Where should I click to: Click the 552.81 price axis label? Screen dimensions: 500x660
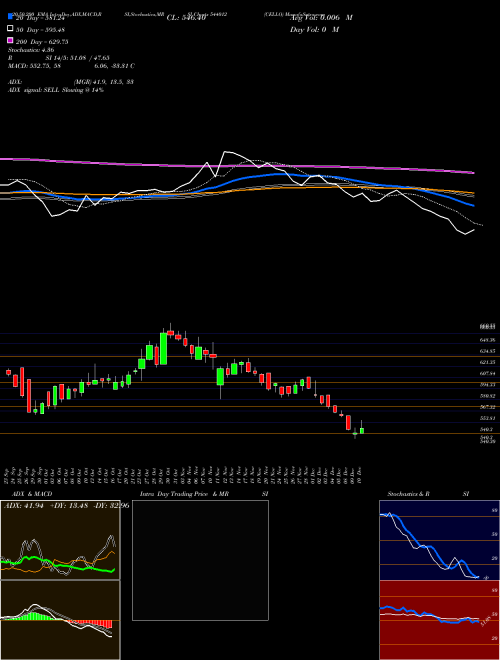tap(488, 418)
